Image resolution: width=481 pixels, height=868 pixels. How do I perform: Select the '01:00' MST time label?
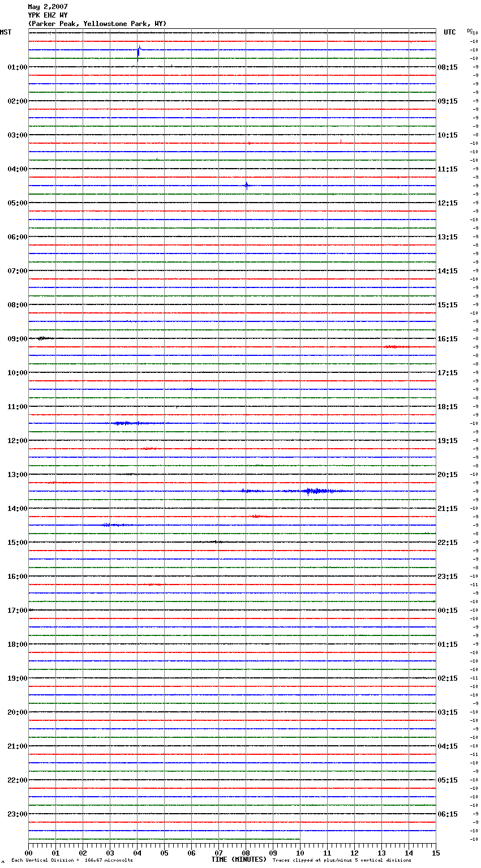(x=18, y=67)
